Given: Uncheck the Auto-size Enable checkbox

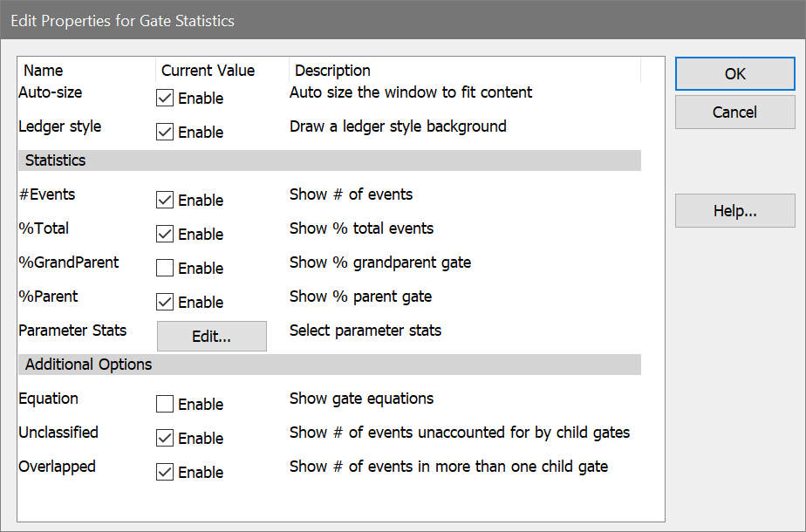Looking at the screenshot, I should 165,99.
